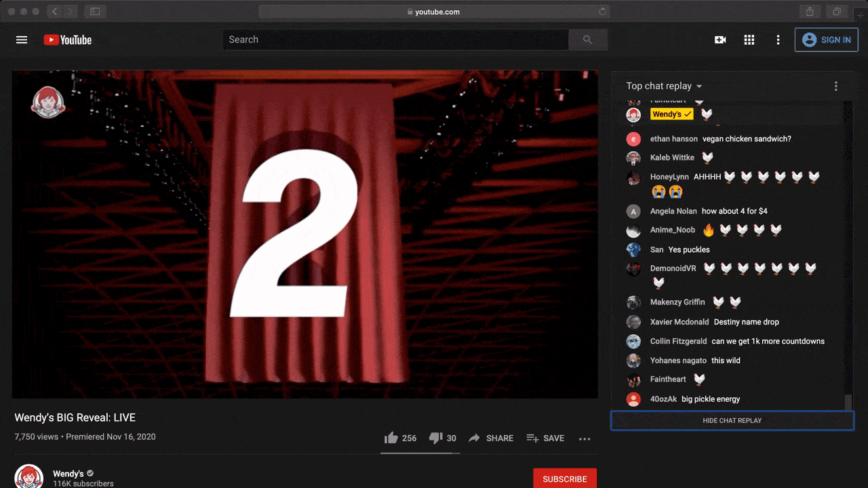Select Yohanes nagato's 'this wild' message

(x=726, y=361)
